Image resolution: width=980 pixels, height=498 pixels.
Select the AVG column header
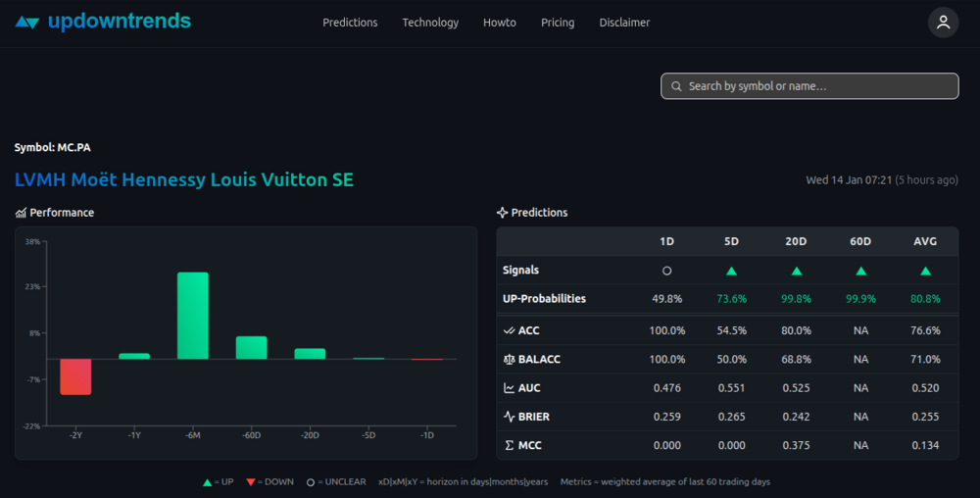tap(926, 242)
